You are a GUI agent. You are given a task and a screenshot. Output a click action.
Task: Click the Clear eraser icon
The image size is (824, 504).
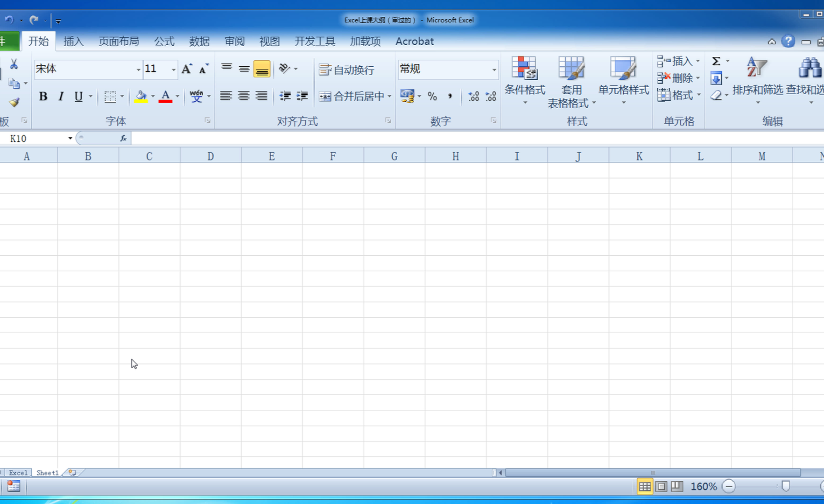[716, 95]
